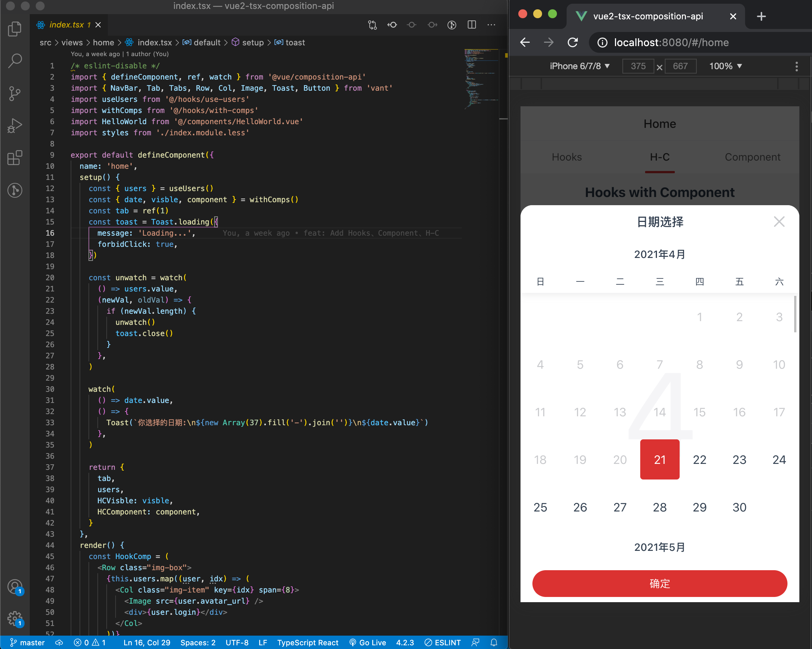Screen dimensions: 812x649
Task: Toggle ESLINT in the status bar
Action: [442, 642]
